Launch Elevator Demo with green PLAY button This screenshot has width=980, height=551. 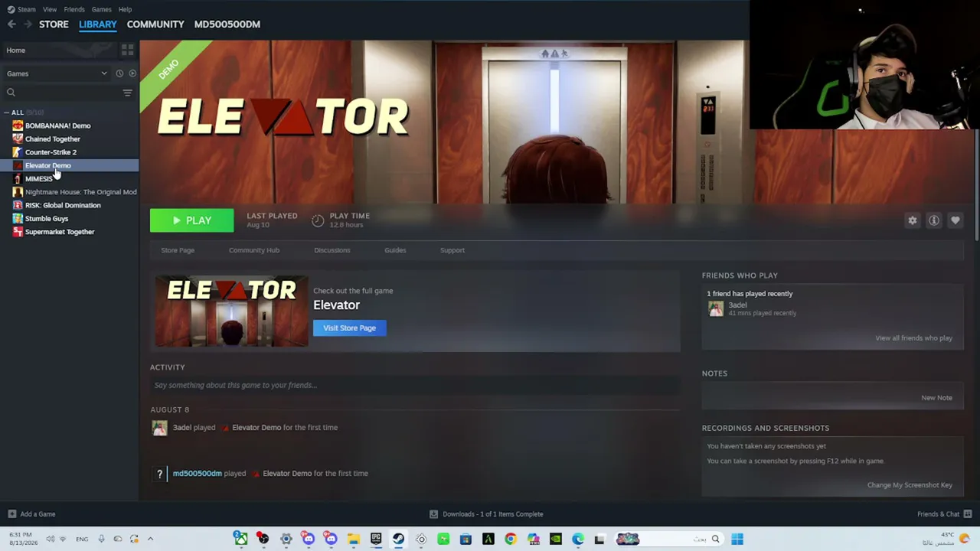(x=192, y=220)
